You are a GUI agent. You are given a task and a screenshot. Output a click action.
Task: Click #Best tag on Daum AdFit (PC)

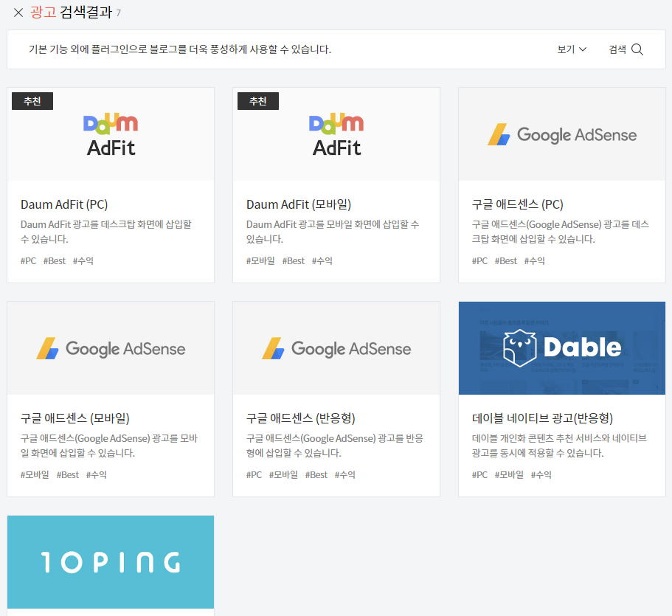click(55, 260)
